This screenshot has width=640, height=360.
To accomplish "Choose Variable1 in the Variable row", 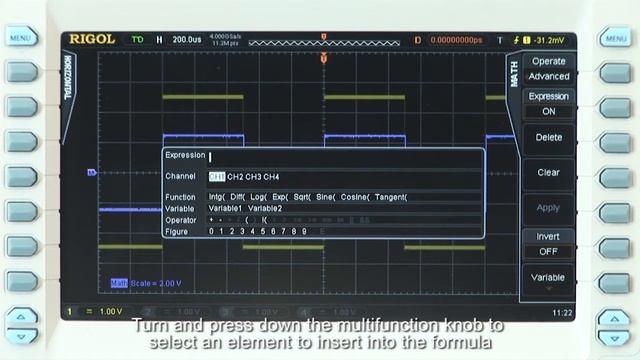I will click(x=225, y=209).
